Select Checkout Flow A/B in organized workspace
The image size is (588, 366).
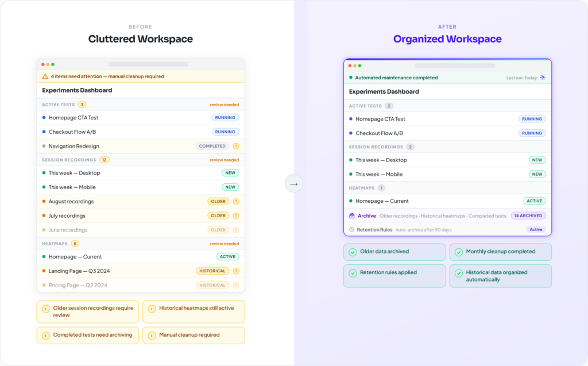point(447,133)
